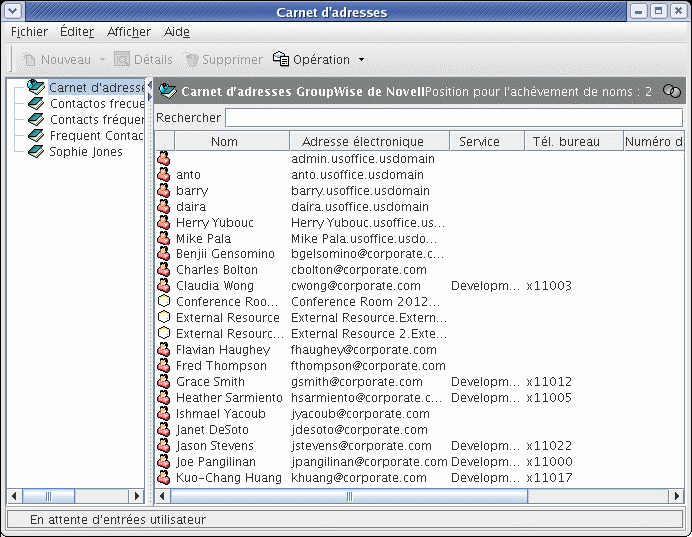The height and width of the screenshot is (537, 692).
Task: Select Contactos frecuentes address book
Action: click(x=97, y=104)
